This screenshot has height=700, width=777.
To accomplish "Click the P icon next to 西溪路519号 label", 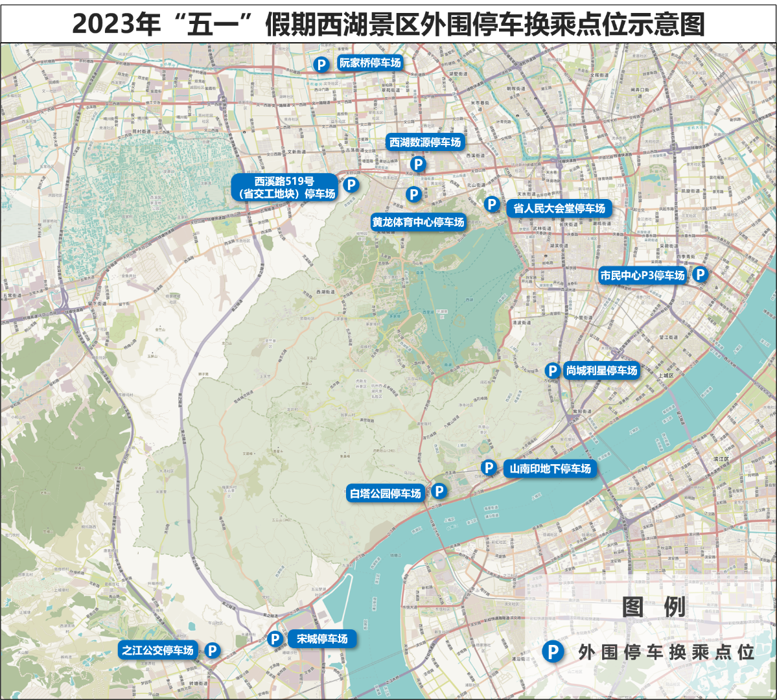I will [x=351, y=185].
